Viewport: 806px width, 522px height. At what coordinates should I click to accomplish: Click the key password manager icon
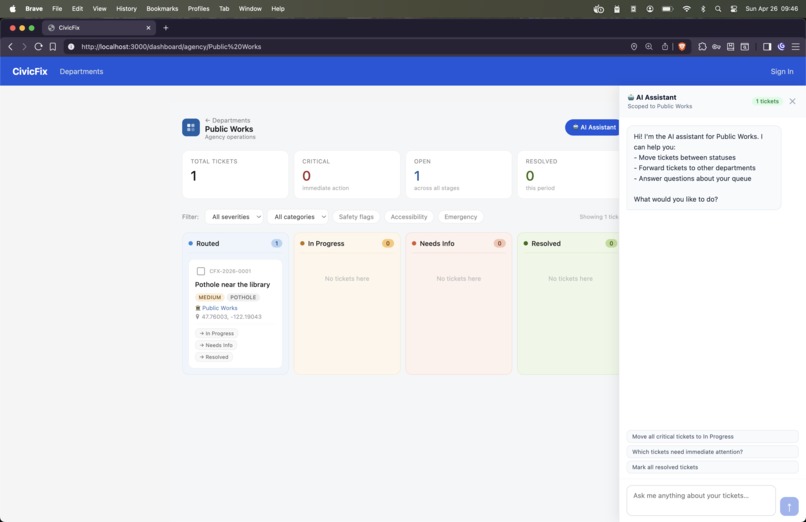(716, 47)
